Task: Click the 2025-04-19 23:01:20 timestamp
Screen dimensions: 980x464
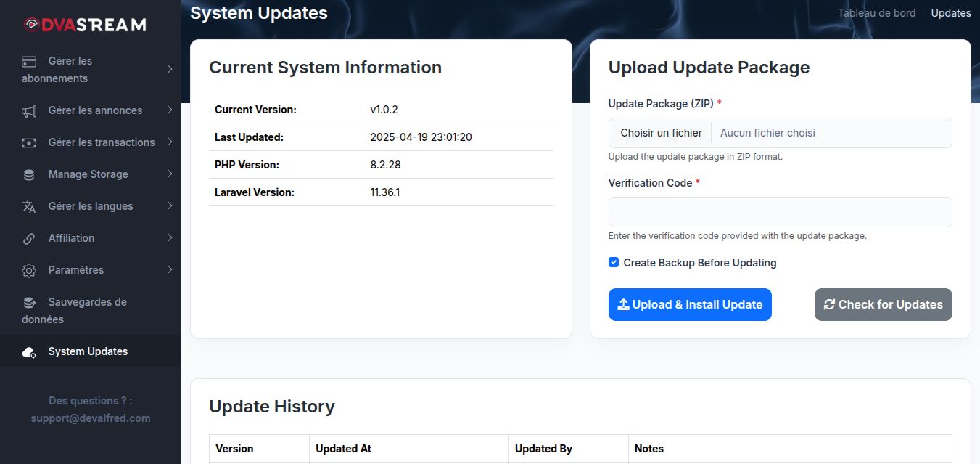Action: pos(421,137)
